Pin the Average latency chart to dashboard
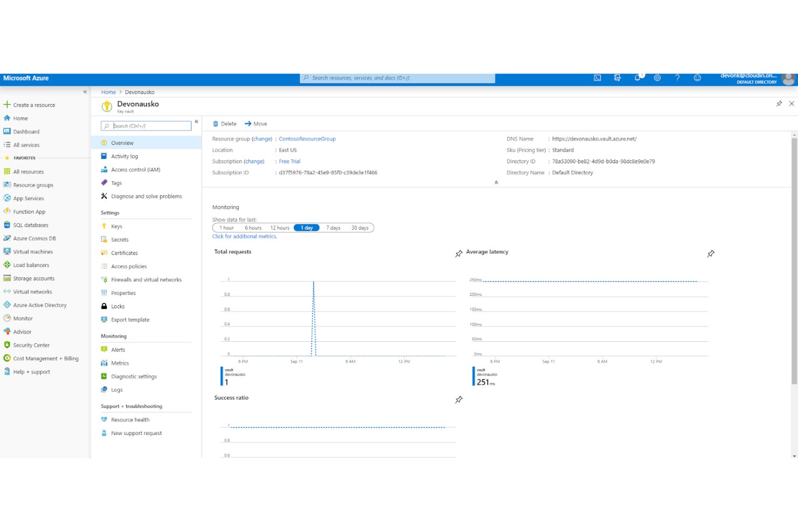798x532 pixels. coord(711,253)
